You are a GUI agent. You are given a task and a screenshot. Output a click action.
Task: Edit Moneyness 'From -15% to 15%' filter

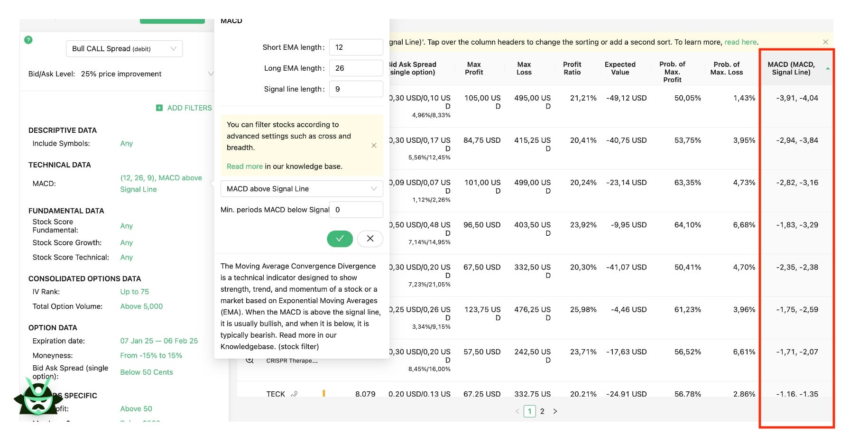click(x=151, y=356)
